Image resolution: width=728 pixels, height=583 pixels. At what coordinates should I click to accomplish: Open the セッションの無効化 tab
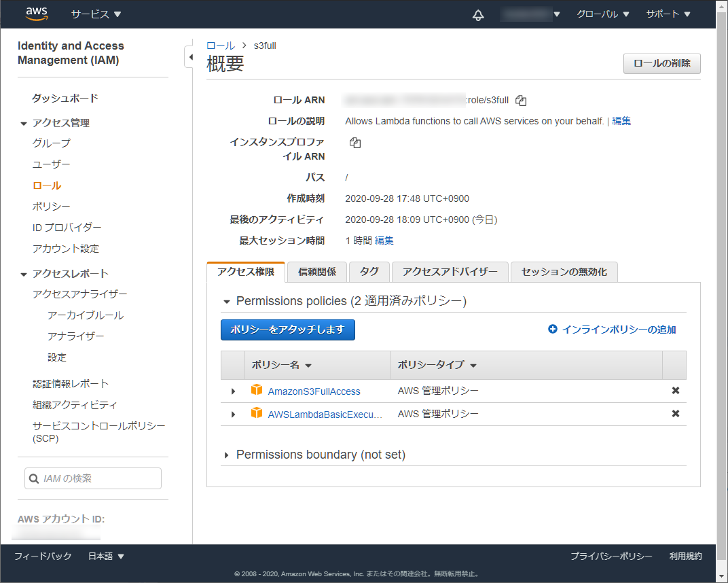tap(564, 272)
